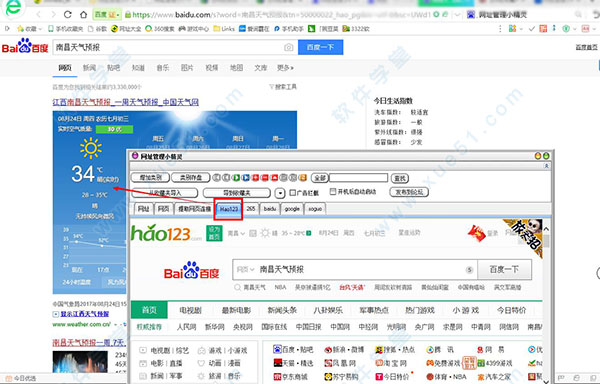600x384 pixels.
Task: Click the 网址管理小精灵 search text field
Action: click(359, 177)
